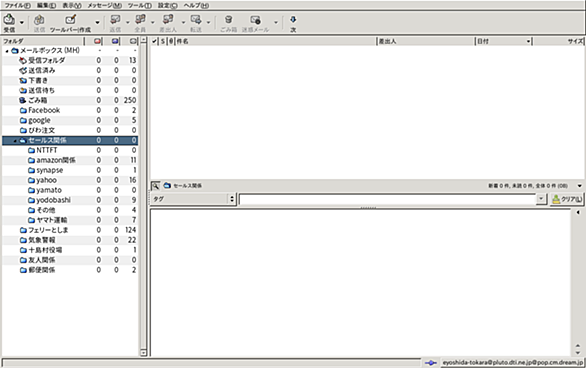
Task: Sort by サイズ size column header
Action: click(x=558, y=41)
